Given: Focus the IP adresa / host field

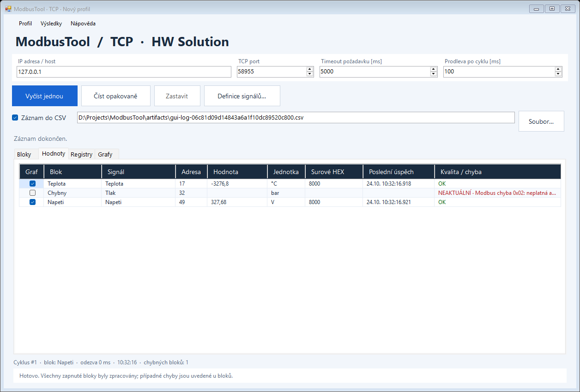Looking at the screenshot, I should coord(124,72).
